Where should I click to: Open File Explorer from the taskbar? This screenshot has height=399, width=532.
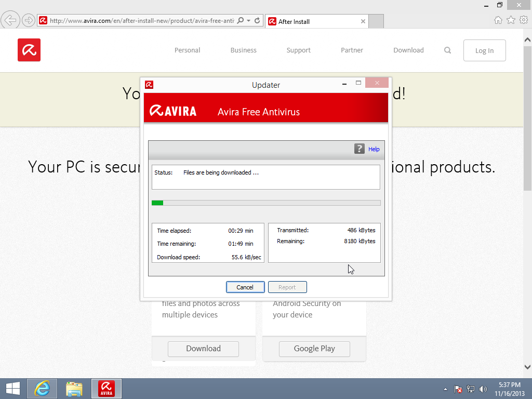coord(74,389)
